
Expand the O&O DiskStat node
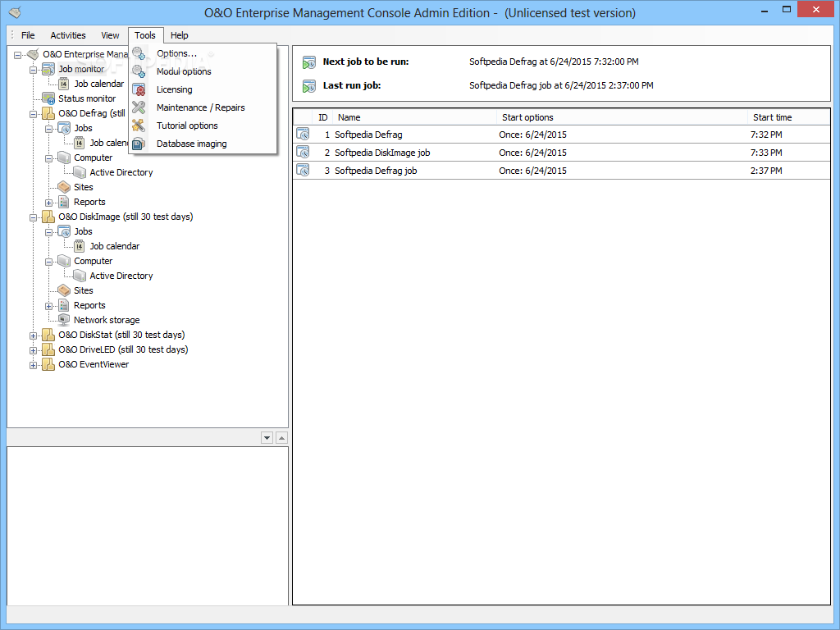point(33,336)
